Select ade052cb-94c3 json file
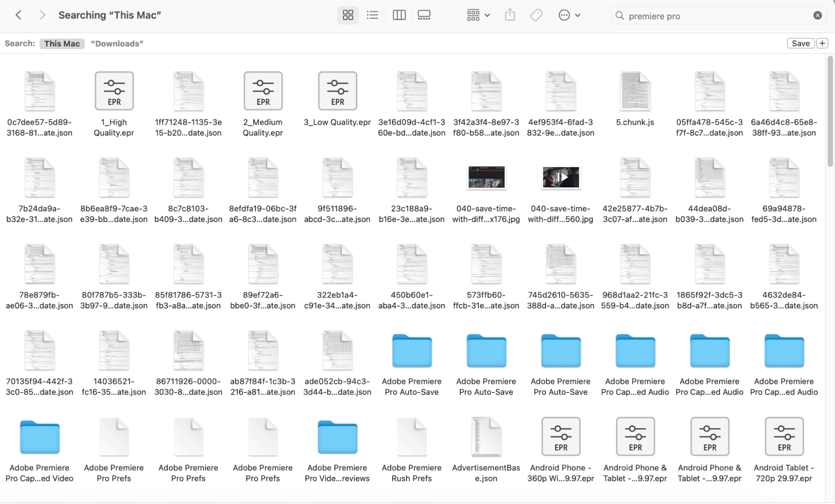 pyautogui.click(x=338, y=350)
